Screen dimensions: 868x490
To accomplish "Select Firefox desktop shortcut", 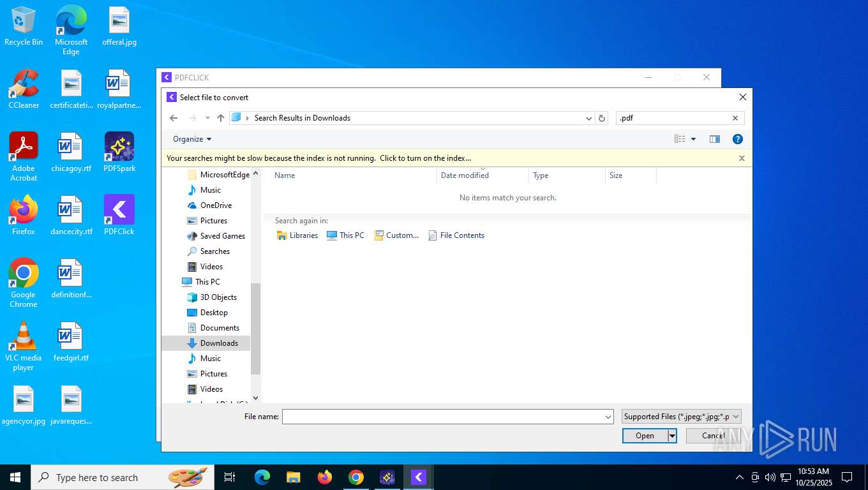I will pyautogui.click(x=24, y=216).
